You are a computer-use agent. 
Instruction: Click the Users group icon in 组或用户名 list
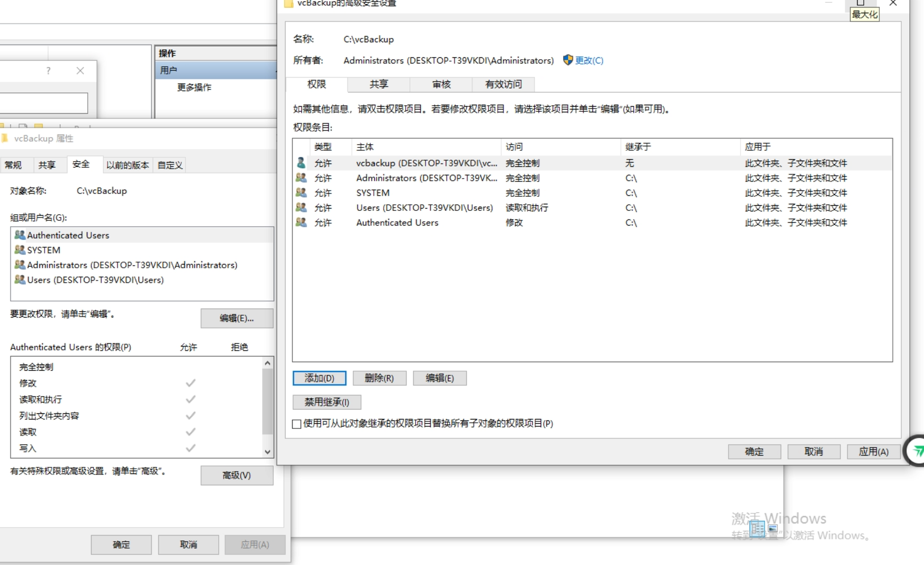19,280
